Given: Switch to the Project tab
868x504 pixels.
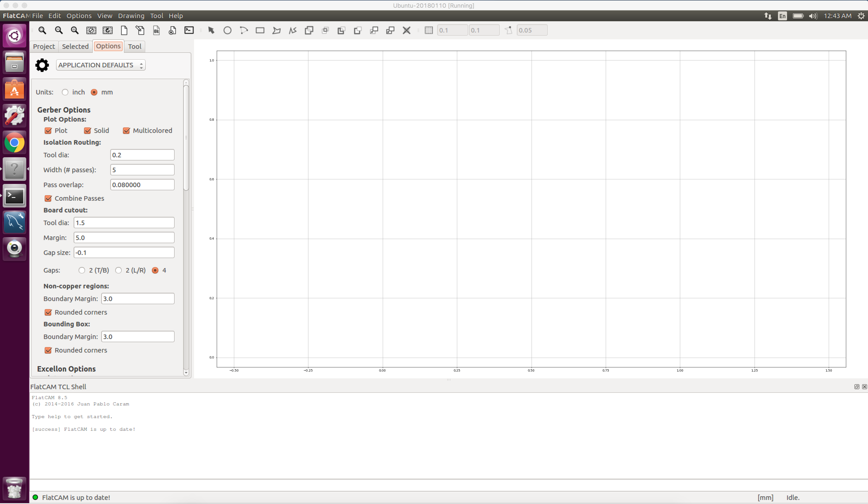Looking at the screenshot, I should click(x=44, y=46).
